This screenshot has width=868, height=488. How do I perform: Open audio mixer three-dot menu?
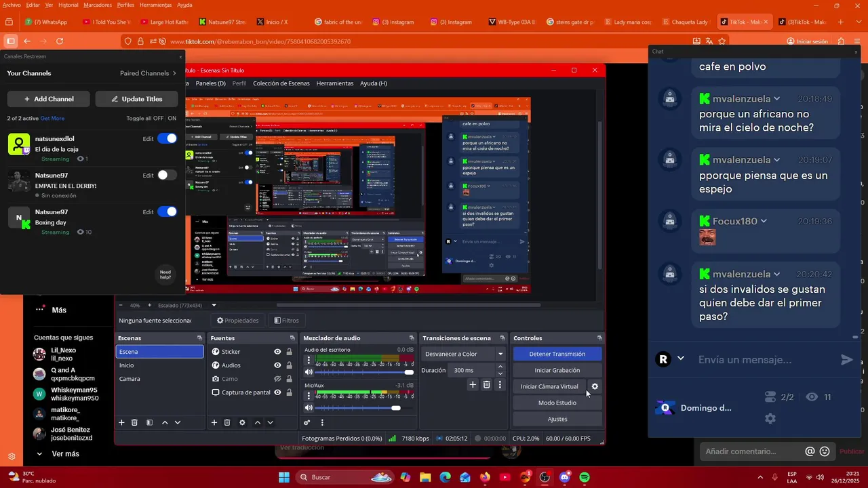pyautogui.click(x=322, y=422)
